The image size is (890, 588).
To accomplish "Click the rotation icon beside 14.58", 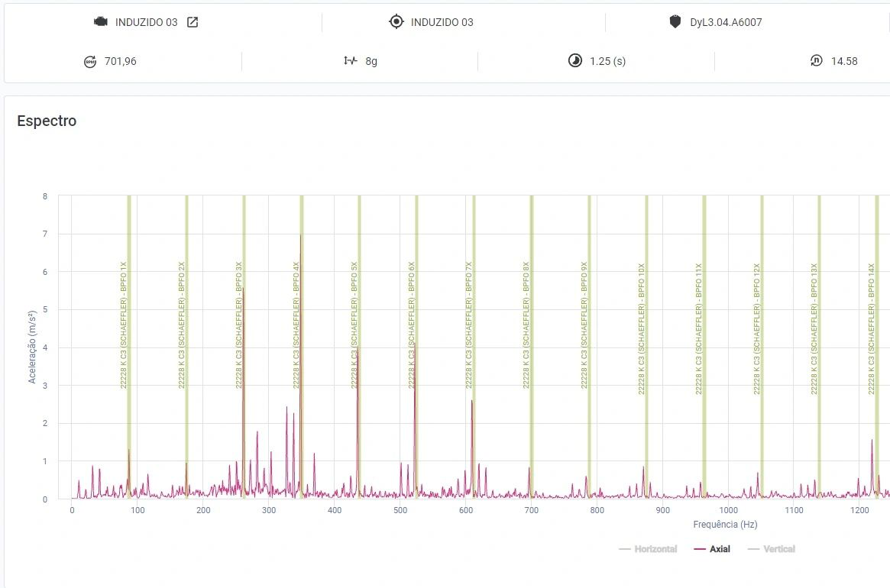I will coord(816,61).
